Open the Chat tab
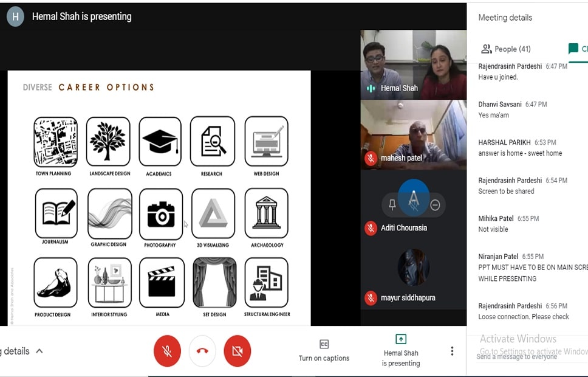Image resolution: width=588 pixels, height=377 pixels. 576,49
